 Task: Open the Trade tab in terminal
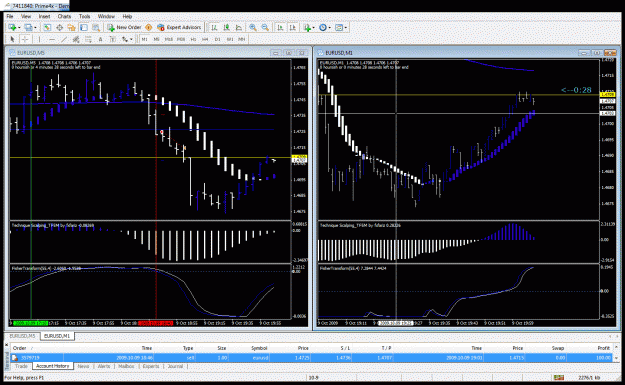pos(22,366)
